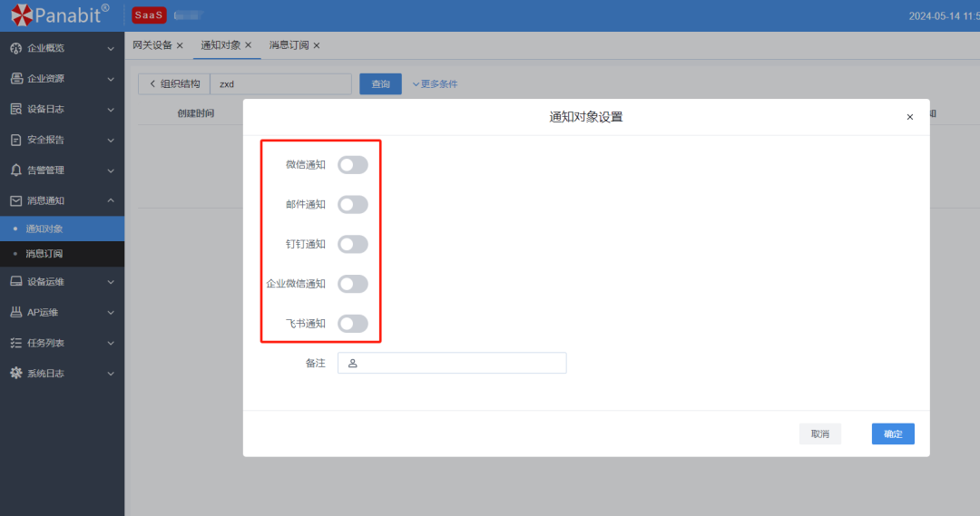This screenshot has height=516, width=980.
Task: Expand the 企业资源 menu chevron
Action: click(x=111, y=79)
